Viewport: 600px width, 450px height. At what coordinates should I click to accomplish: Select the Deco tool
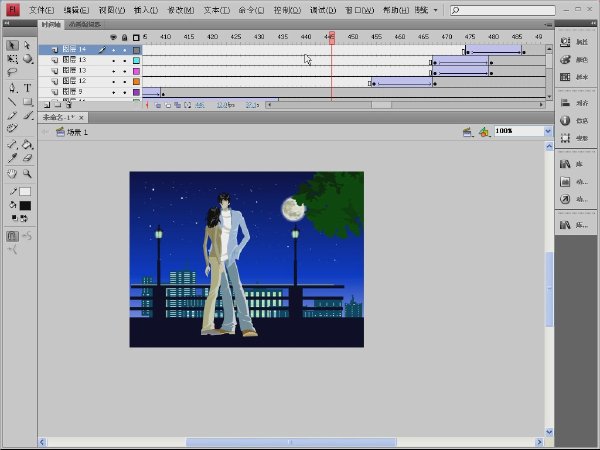[12, 128]
